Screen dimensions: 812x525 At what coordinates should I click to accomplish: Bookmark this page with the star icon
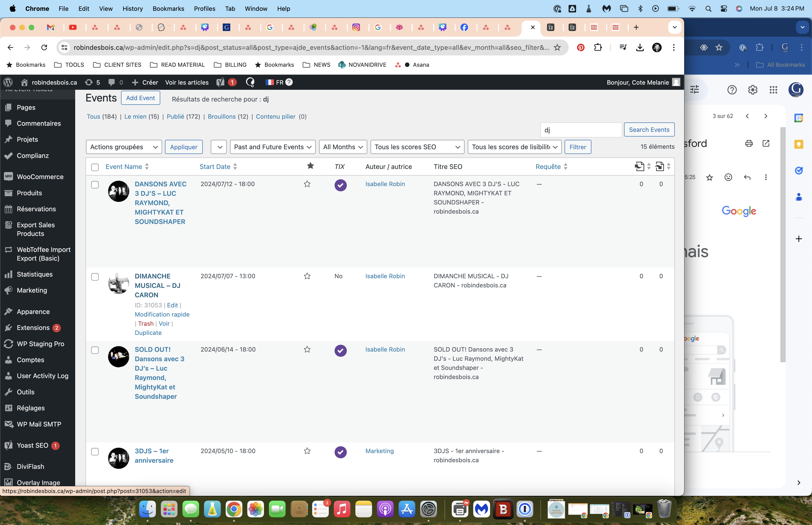pyautogui.click(x=557, y=47)
